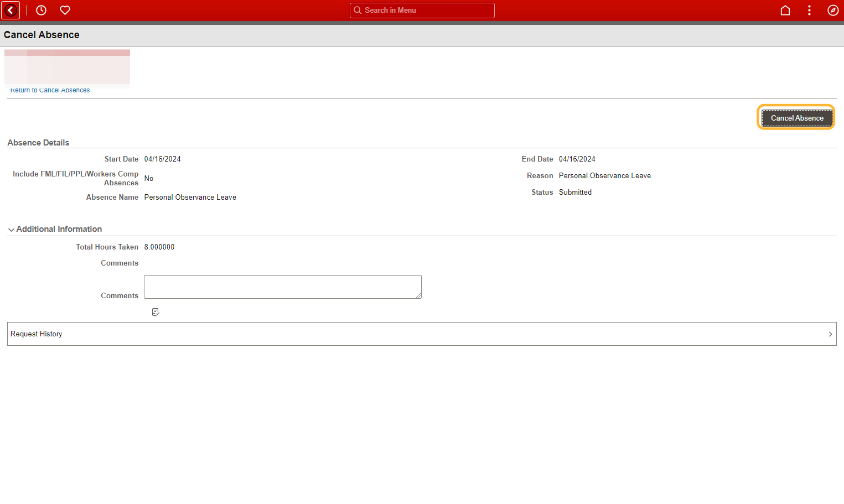Click the Cancel Absence page title
The width and height of the screenshot is (844, 504).
coord(42,35)
